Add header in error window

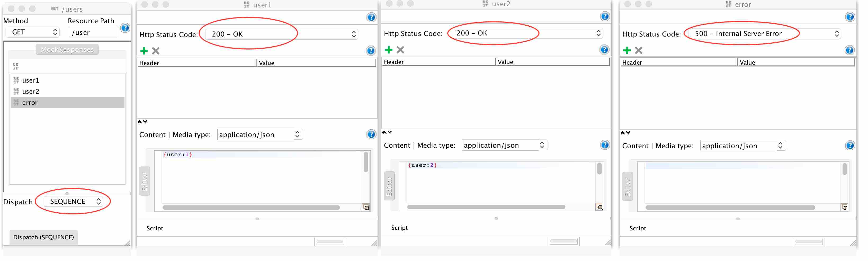(627, 51)
